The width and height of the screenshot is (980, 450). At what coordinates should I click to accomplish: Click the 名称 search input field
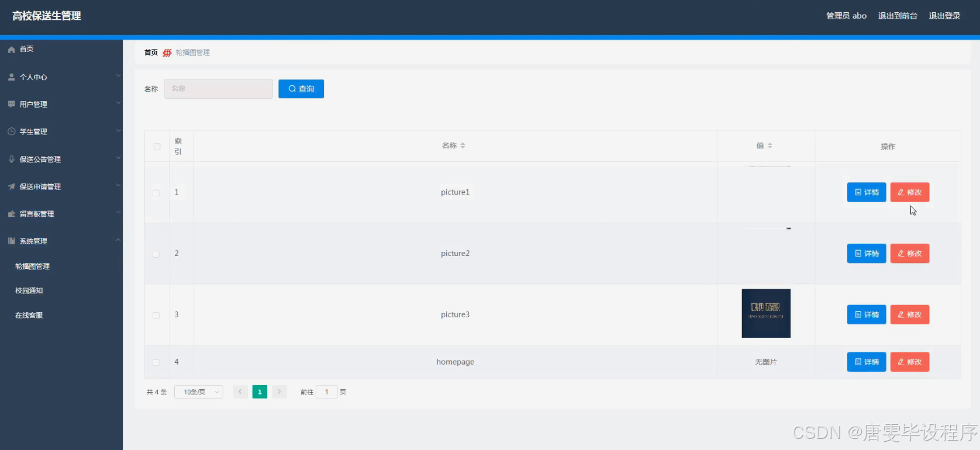[218, 89]
